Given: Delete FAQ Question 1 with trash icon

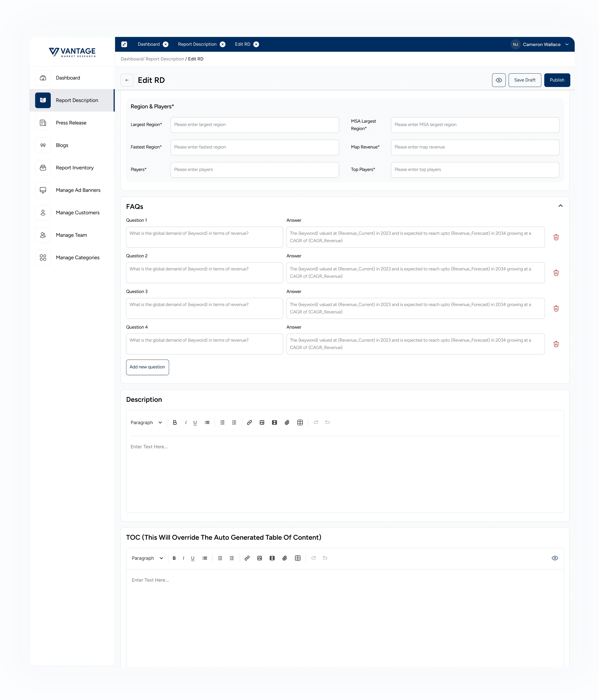Looking at the screenshot, I should click(556, 237).
